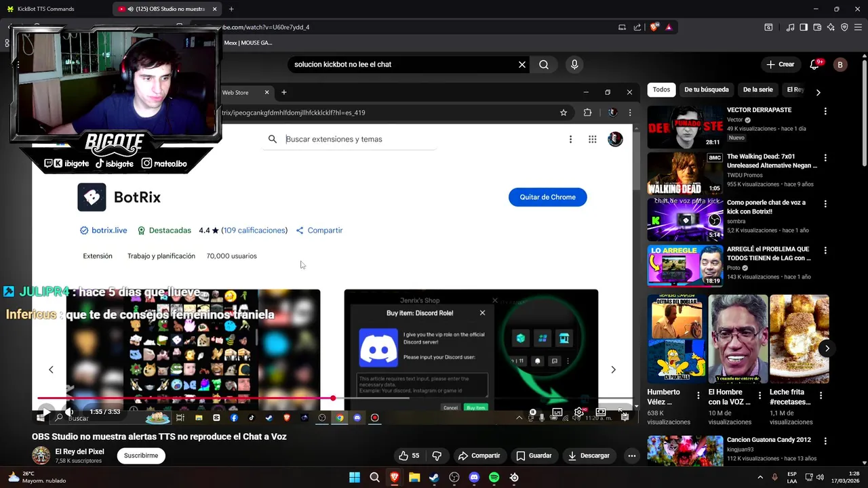The width and height of the screenshot is (868, 488).
Task: Open the YouTube account avatar B
Action: click(x=840, y=64)
